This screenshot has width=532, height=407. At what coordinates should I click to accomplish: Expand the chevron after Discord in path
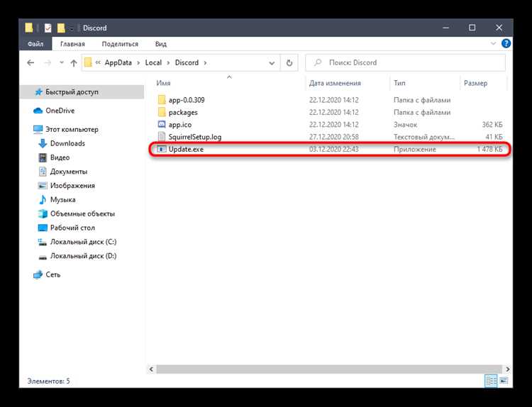(x=205, y=63)
